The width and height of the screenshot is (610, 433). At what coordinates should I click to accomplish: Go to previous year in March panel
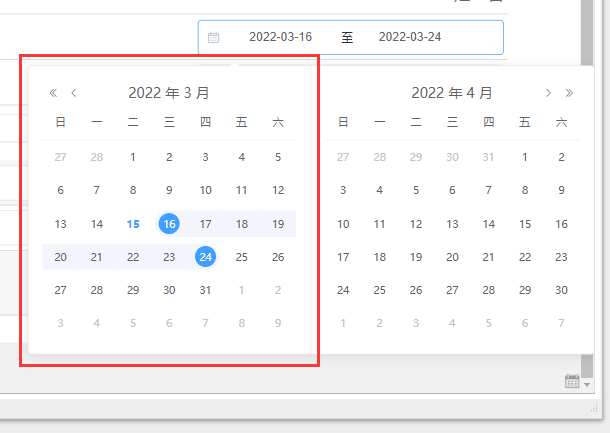tap(53, 93)
